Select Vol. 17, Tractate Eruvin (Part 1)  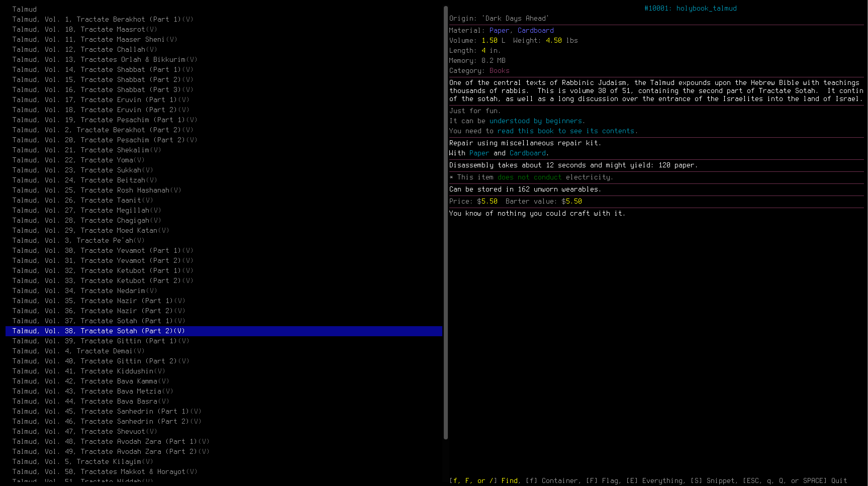(101, 100)
